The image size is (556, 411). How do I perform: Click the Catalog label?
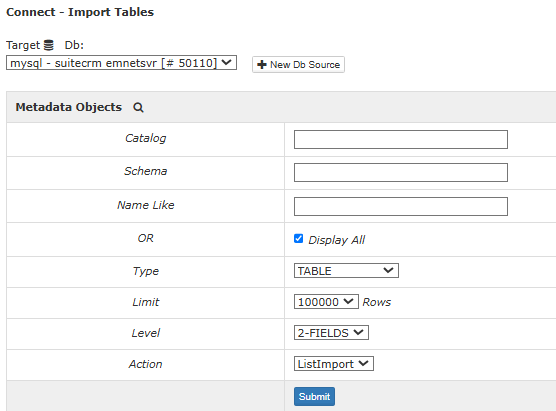click(x=145, y=138)
